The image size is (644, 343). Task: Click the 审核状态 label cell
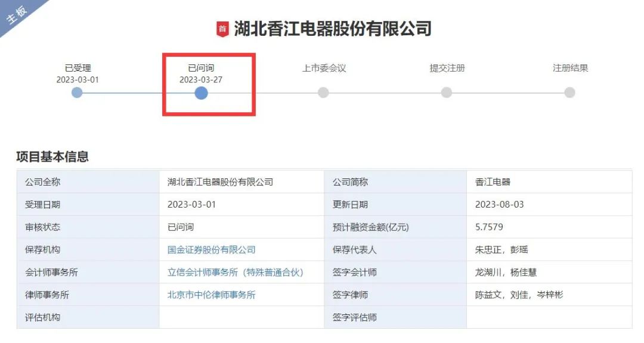coord(88,227)
